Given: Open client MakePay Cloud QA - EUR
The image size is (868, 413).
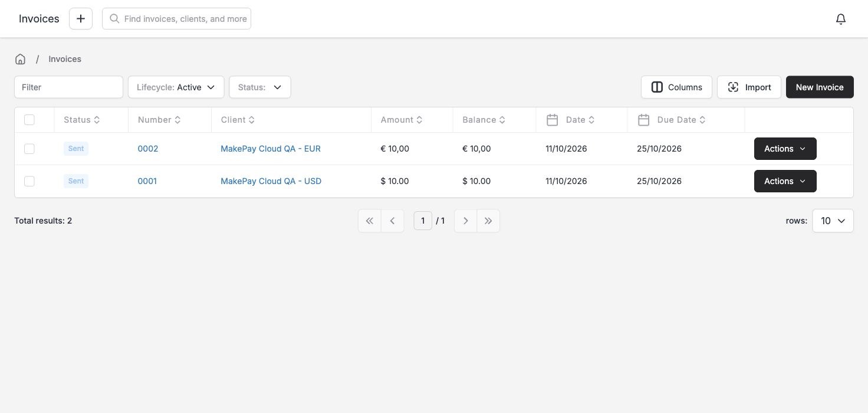Looking at the screenshot, I should (271, 149).
